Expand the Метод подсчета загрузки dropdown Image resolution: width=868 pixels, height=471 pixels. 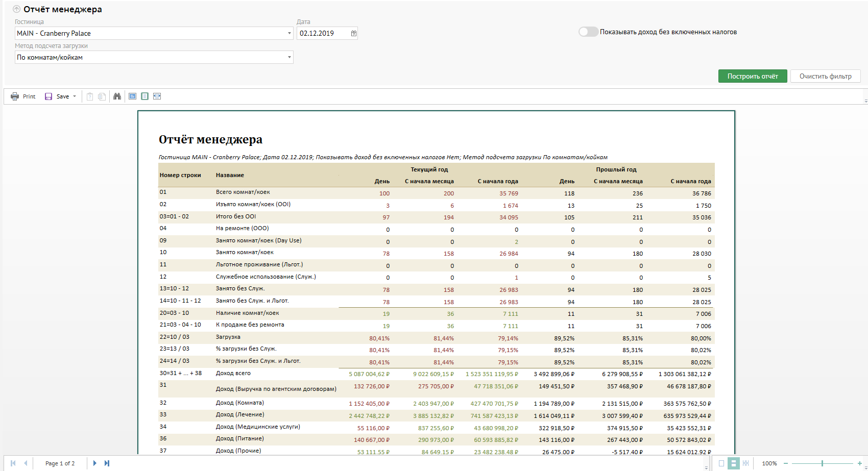pyautogui.click(x=290, y=57)
